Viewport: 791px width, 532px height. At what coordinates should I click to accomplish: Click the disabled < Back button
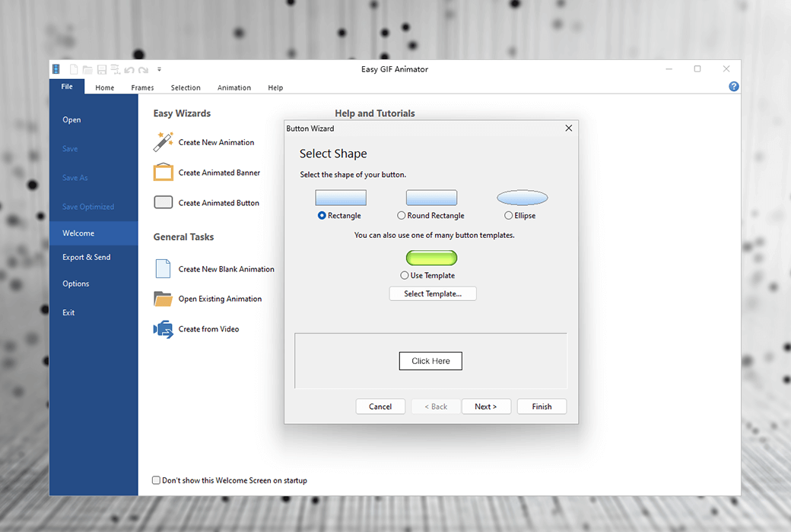pyautogui.click(x=436, y=407)
